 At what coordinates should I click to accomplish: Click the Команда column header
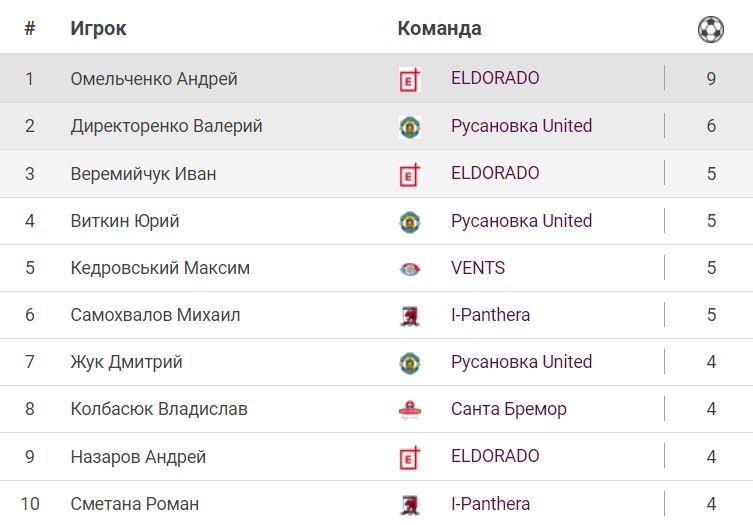[x=439, y=29]
